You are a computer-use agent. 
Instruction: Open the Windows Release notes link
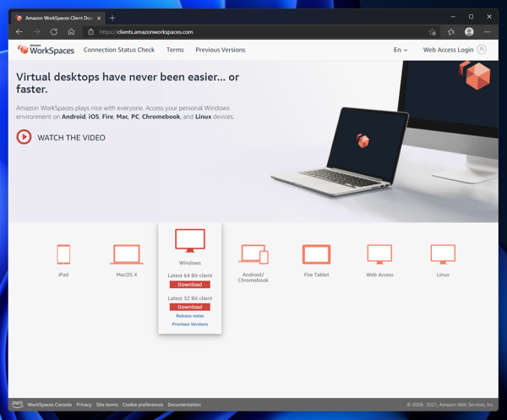click(190, 316)
